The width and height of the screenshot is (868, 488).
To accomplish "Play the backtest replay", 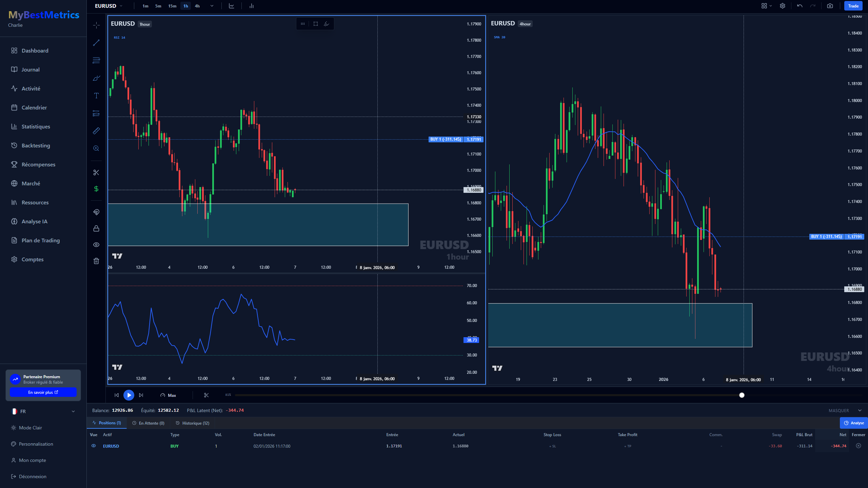I will click(x=129, y=395).
